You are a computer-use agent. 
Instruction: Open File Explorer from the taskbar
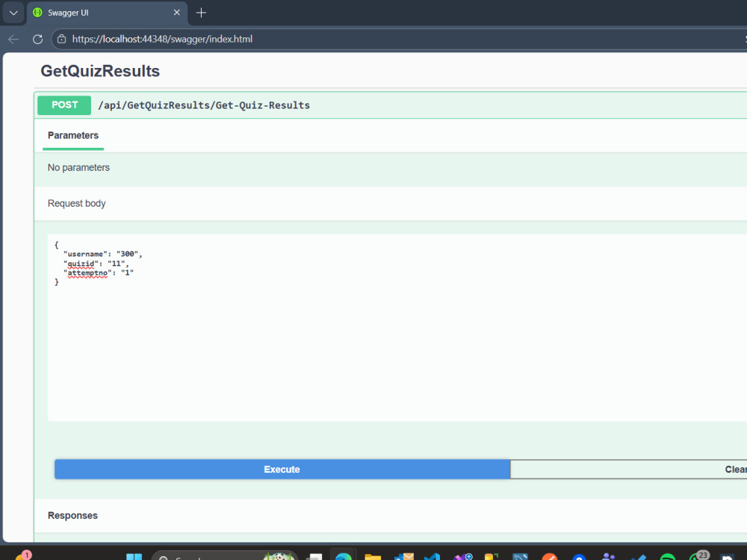tap(373, 557)
